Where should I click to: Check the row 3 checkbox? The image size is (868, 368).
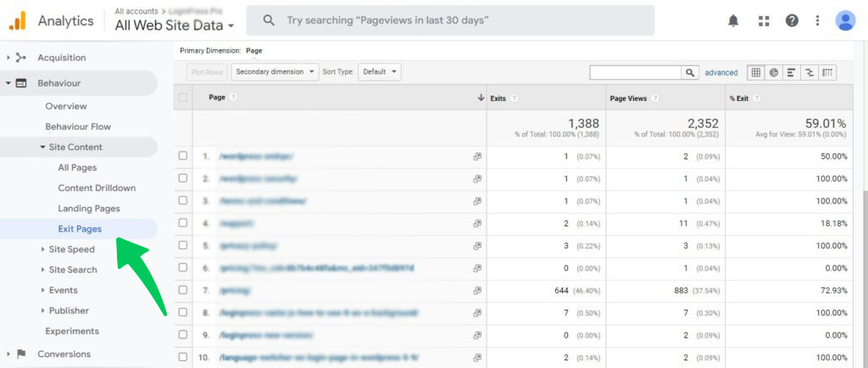[183, 200]
